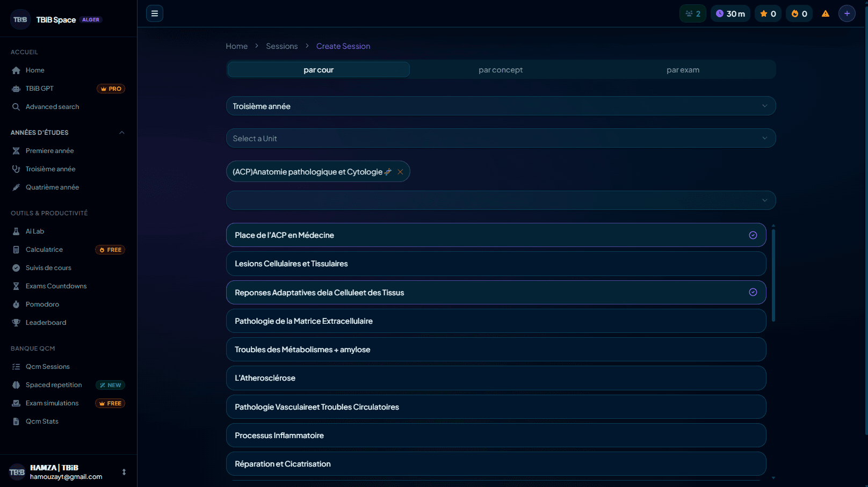Click the 30 m timer badge
This screenshot has width=868, height=487.
tap(730, 13)
